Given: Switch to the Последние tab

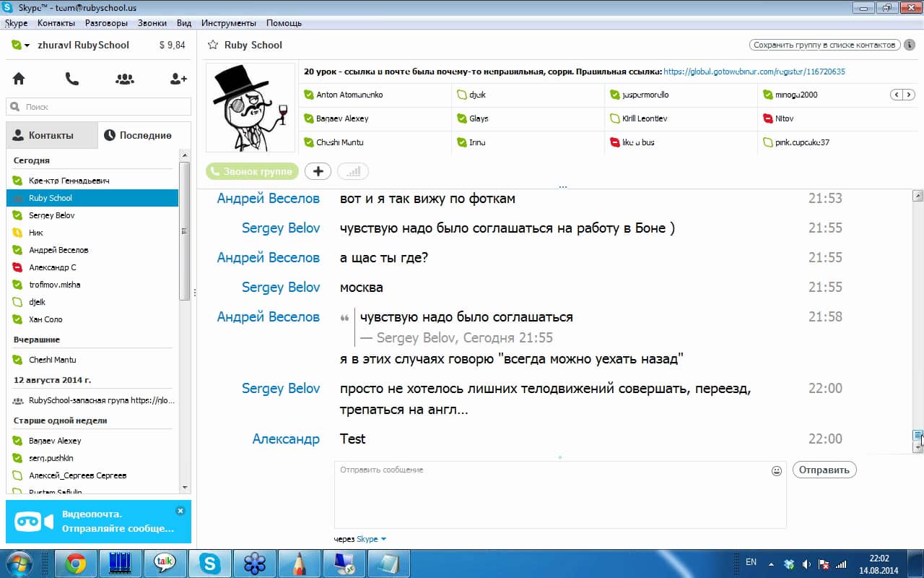Looking at the screenshot, I should 144,135.
